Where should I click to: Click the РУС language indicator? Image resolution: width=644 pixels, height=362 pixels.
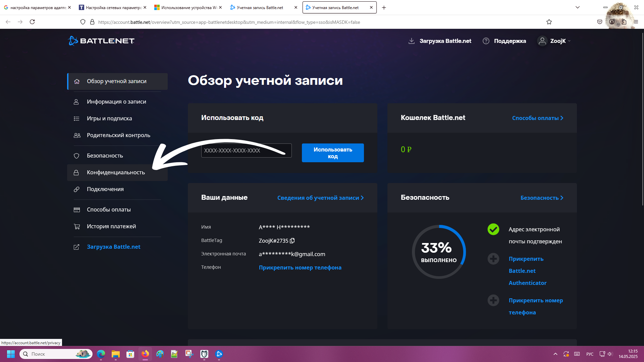point(590,354)
